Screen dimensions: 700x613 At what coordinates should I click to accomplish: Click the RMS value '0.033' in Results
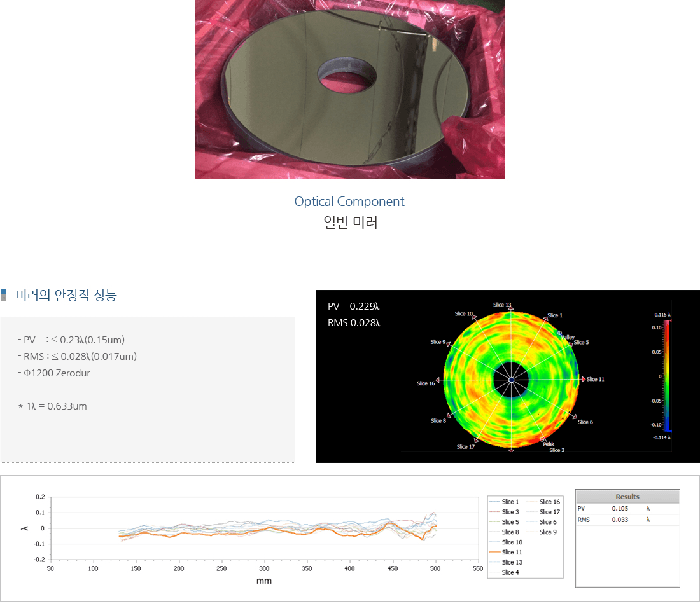point(620,520)
